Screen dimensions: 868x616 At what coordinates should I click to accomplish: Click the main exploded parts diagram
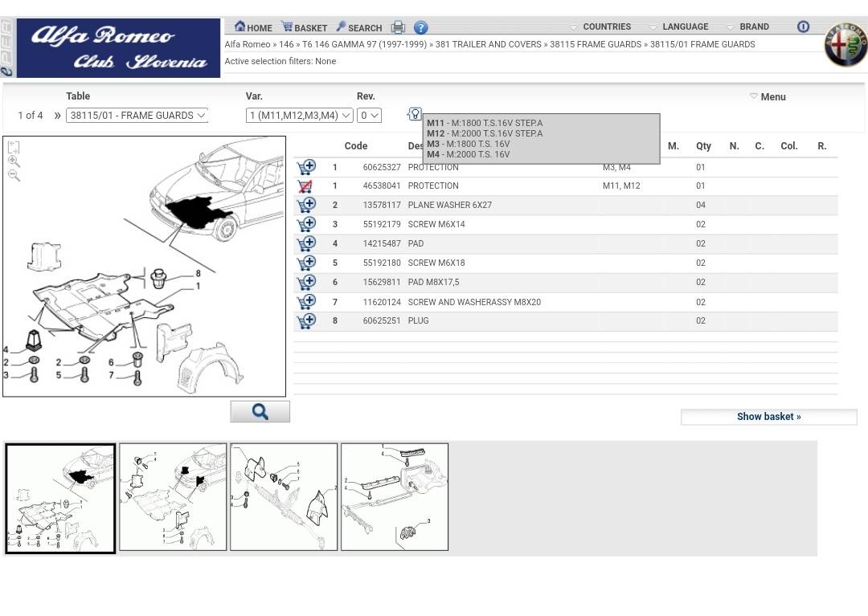[x=145, y=266]
